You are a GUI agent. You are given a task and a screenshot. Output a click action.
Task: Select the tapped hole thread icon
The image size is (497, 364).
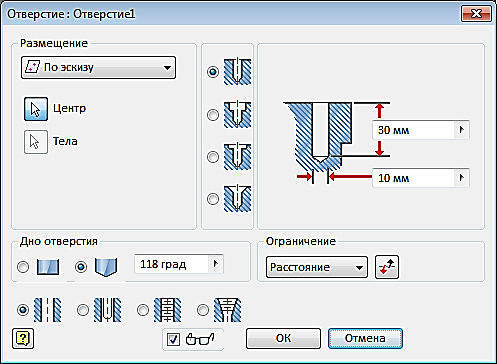click(167, 310)
